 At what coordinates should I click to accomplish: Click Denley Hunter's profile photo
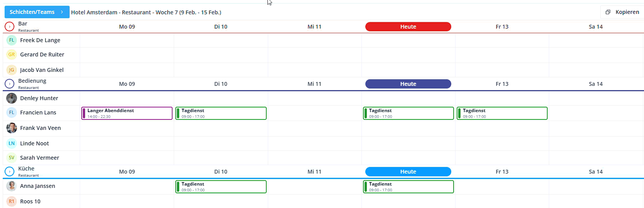click(12, 98)
